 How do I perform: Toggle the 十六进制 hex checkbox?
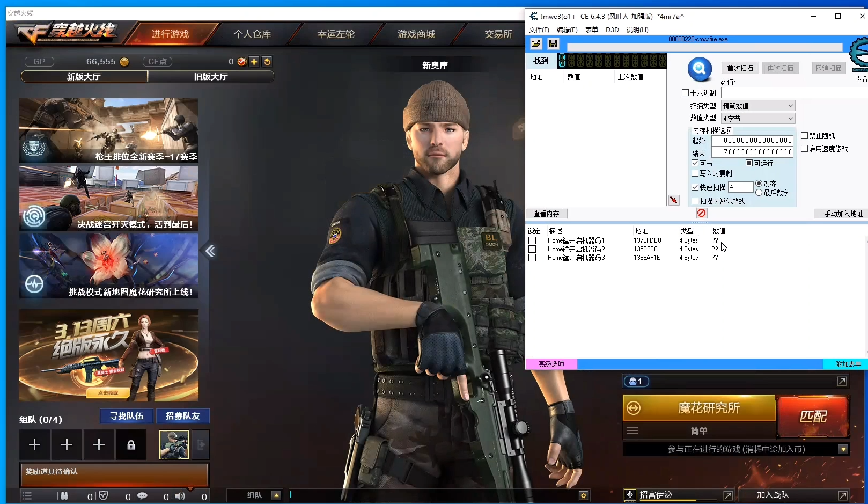[x=685, y=93]
